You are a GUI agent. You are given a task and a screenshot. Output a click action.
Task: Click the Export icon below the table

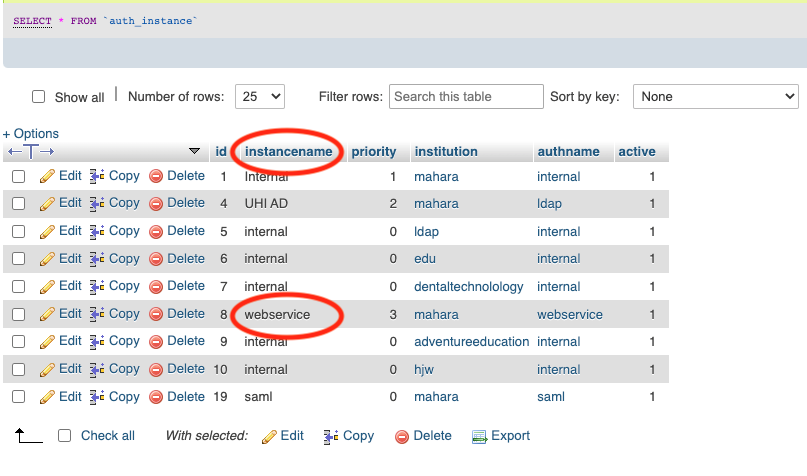pos(479,436)
